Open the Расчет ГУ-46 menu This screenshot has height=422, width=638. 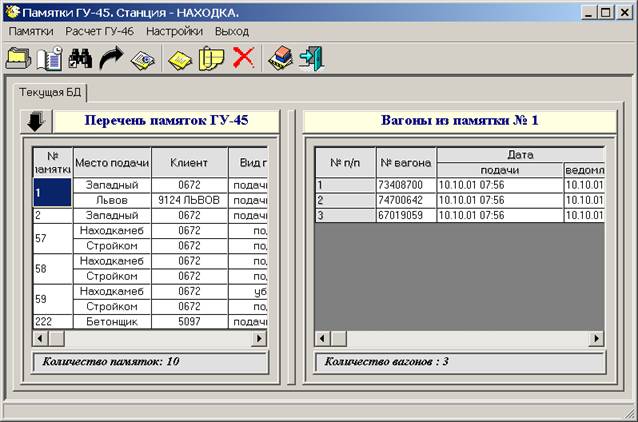[99, 31]
